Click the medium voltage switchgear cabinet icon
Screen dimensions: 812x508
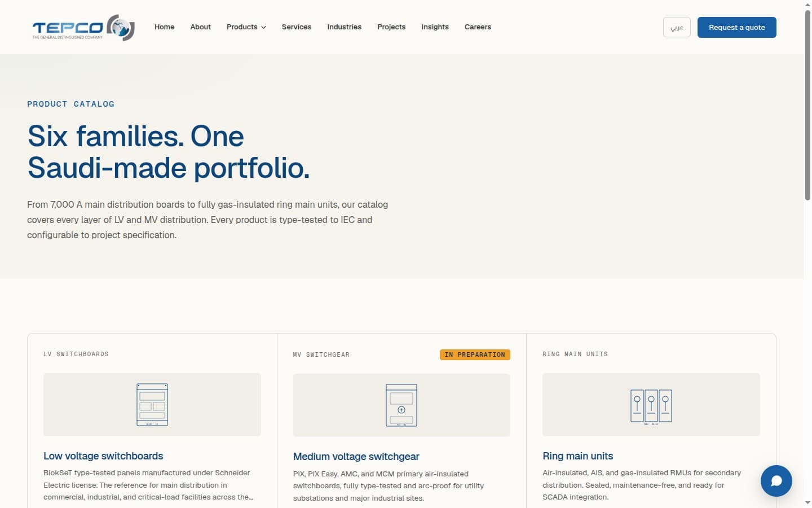coord(401,405)
